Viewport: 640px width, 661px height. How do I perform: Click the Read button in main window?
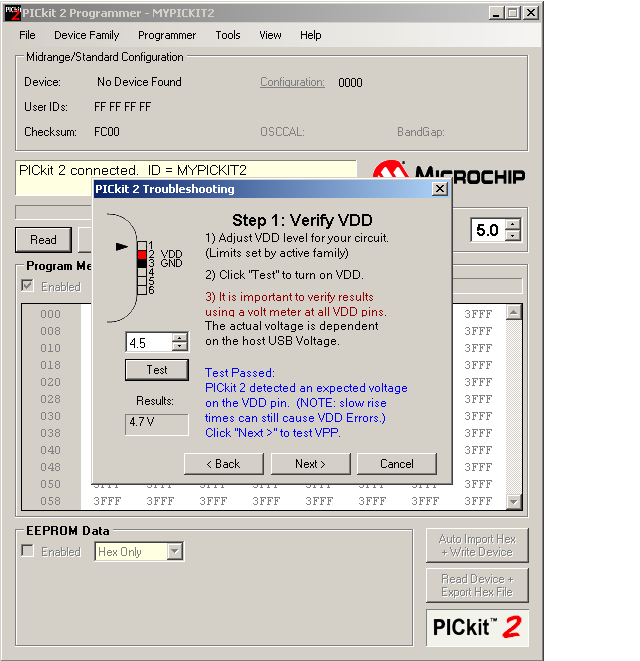click(x=43, y=239)
